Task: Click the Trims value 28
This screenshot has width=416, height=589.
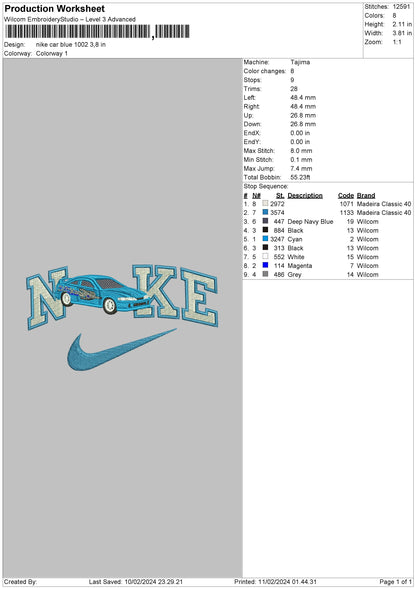Action: (x=294, y=89)
